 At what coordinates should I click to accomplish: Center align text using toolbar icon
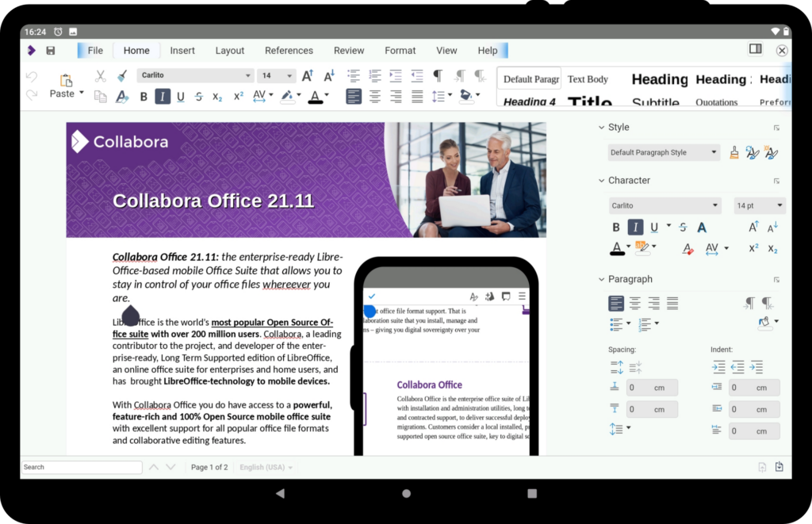[374, 97]
